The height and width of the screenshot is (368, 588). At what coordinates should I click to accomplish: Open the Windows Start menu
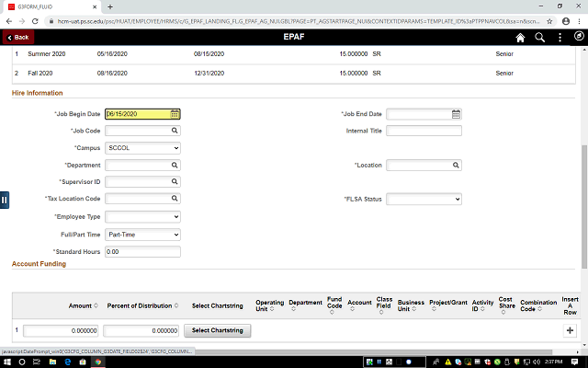pyautogui.click(x=6, y=362)
